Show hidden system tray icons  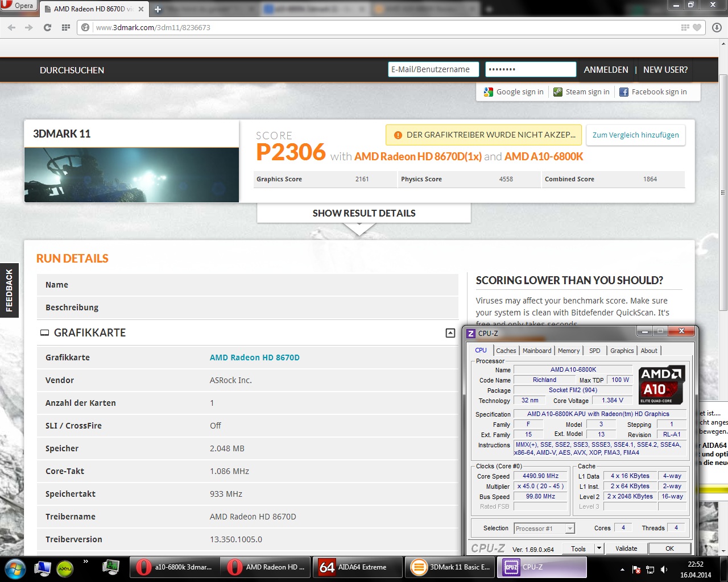pyautogui.click(x=622, y=569)
